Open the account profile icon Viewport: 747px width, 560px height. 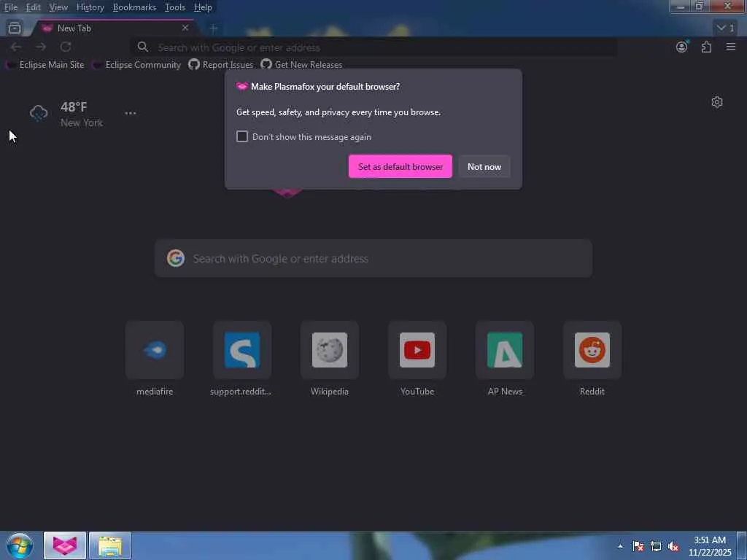[682, 47]
